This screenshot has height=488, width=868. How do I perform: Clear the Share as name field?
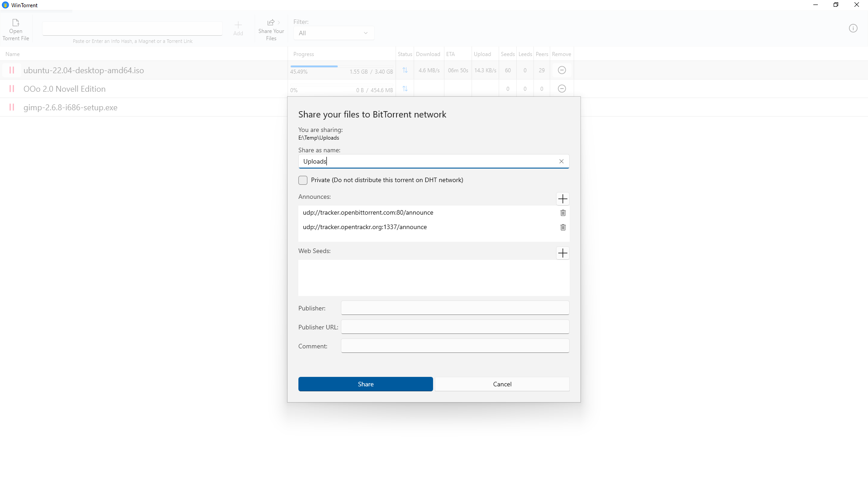click(x=561, y=161)
